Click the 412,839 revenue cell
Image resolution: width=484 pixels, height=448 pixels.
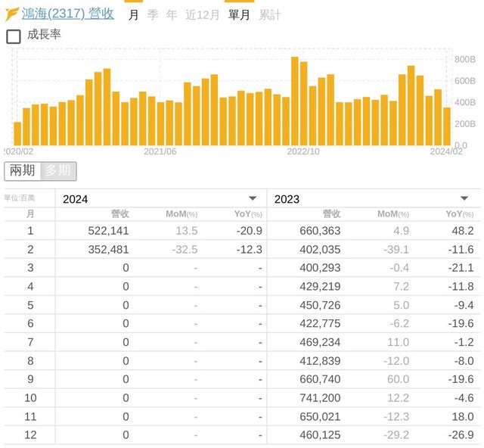coord(320,361)
